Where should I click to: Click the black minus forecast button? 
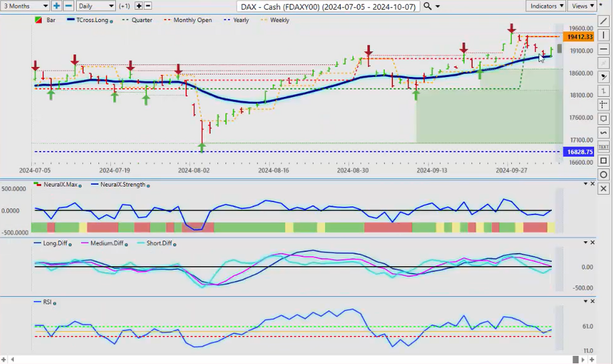(x=148, y=6)
